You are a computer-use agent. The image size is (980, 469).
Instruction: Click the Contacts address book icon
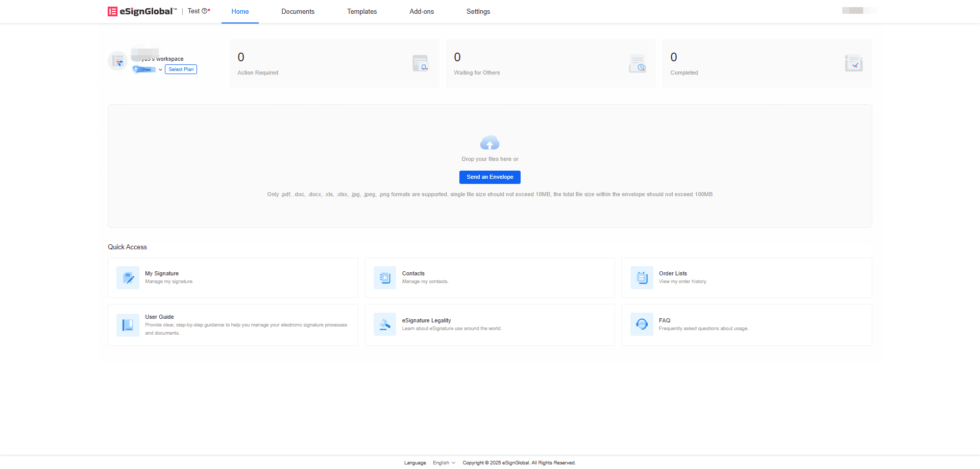[x=385, y=277]
